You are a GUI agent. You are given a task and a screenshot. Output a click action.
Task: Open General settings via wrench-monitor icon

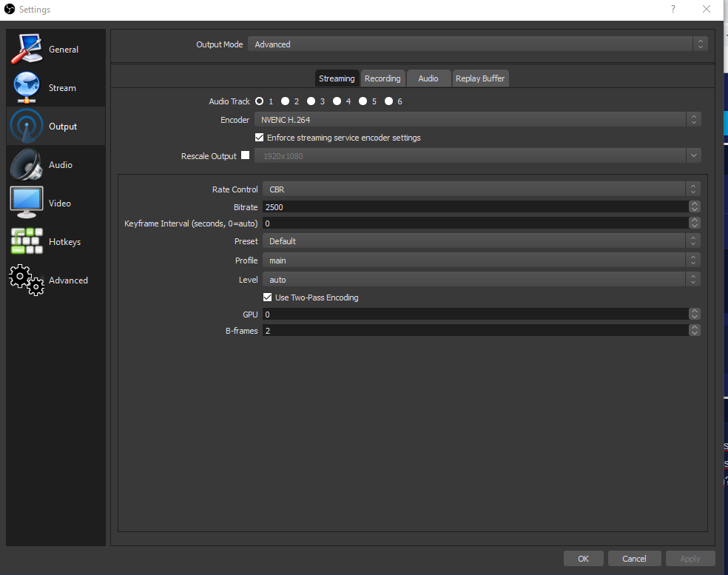coord(27,49)
